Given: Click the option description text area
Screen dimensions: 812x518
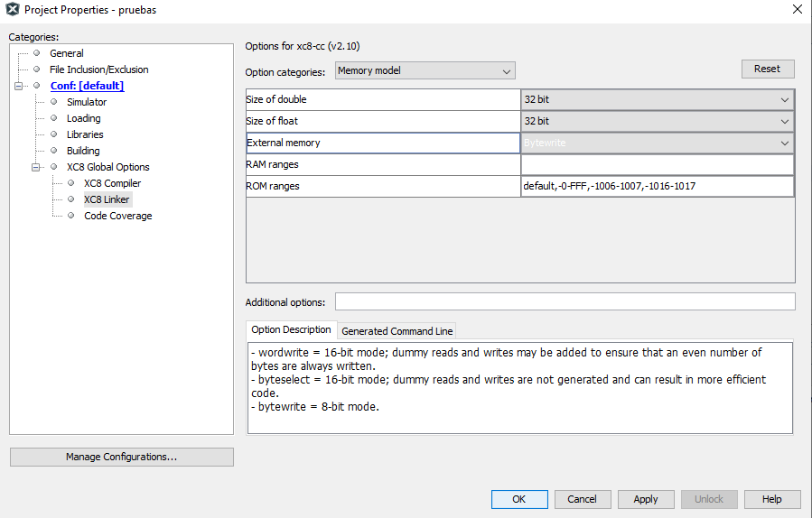Looking at the screenshot, I should pos(520,387).
